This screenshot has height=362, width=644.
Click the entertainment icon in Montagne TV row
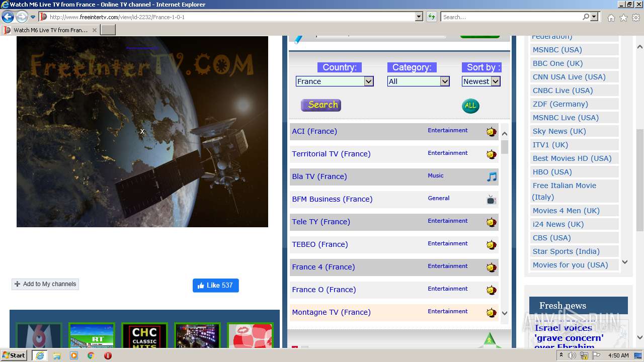[491, 313]
